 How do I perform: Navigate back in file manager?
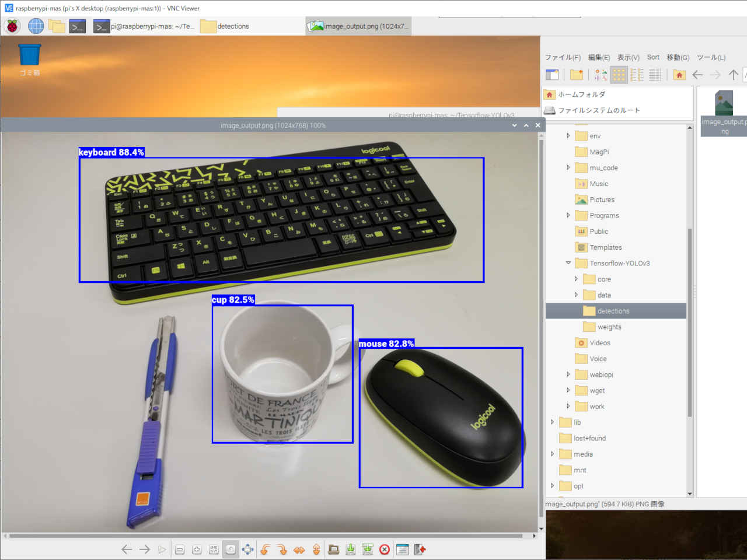(x=697, y=75)
